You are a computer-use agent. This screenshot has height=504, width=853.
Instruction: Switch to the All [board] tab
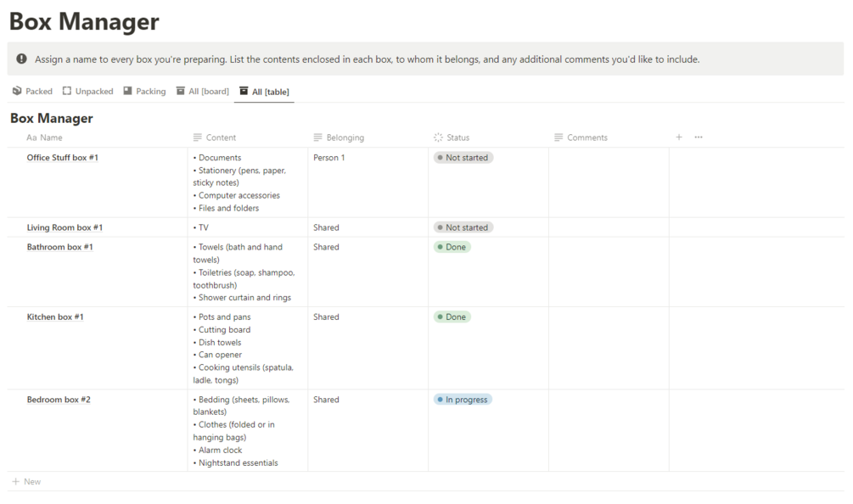(x=208, y=91)
